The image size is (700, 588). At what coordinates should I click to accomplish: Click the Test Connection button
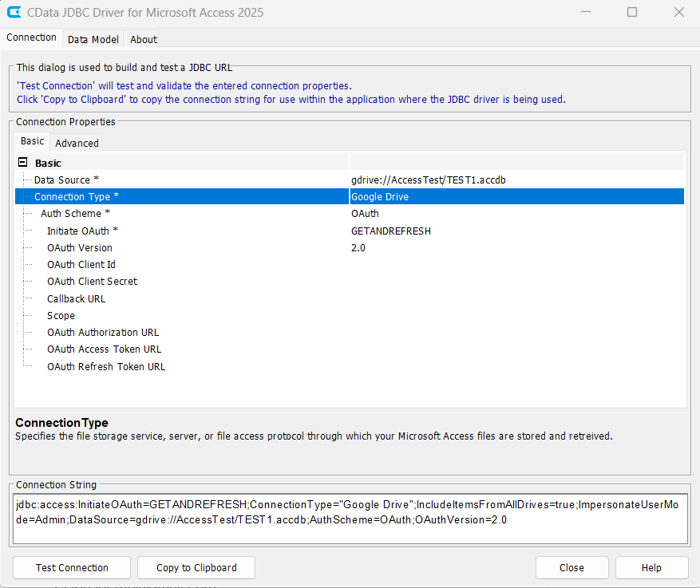click(72, 567)
